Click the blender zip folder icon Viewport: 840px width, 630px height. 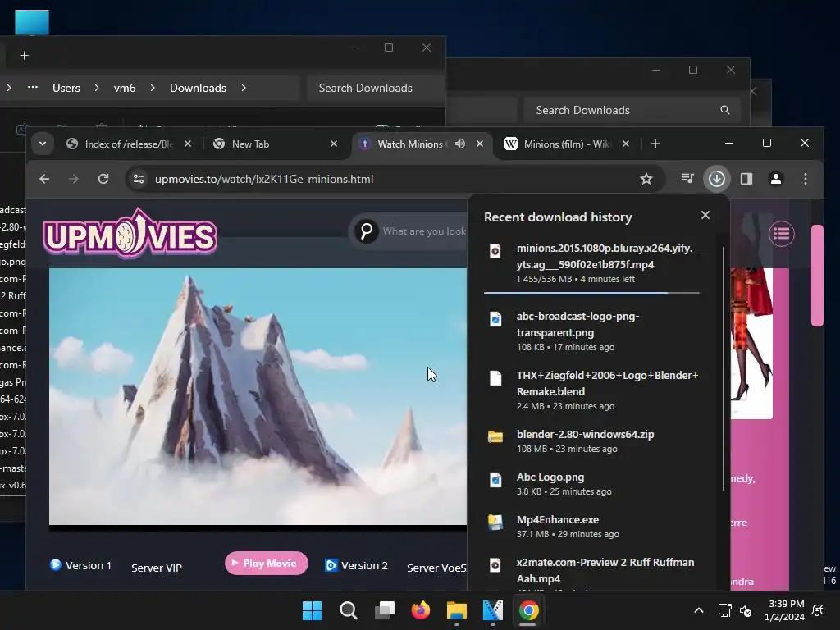pos(495,436)
